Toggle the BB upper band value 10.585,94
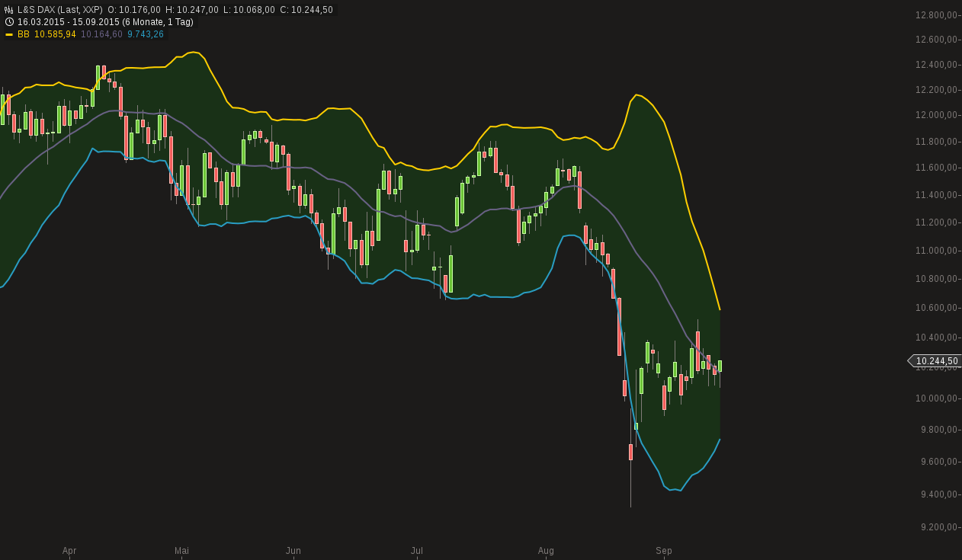The width and height of the screenshot is (962, 560). [56, 34]
